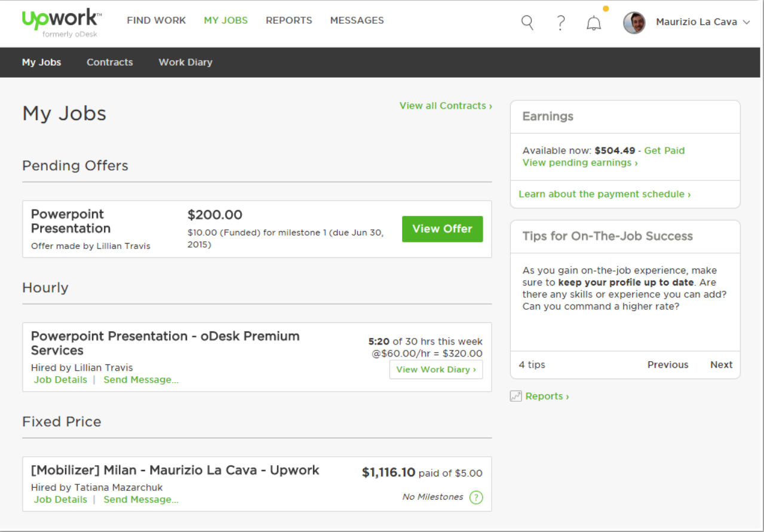764x532 pixels.
Task: Open Learn about the payment schedule
Action: click(605, 194)
